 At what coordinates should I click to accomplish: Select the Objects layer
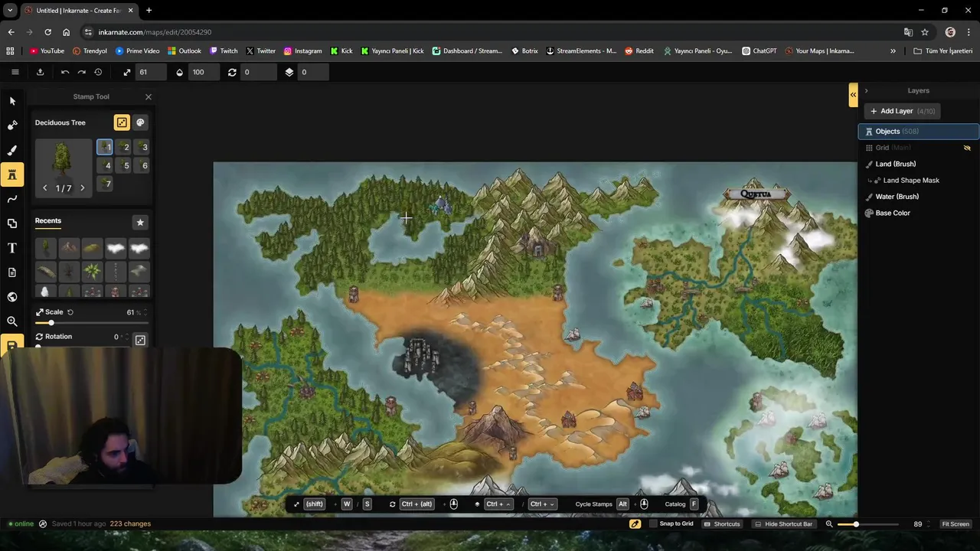(x=918, y=132)
